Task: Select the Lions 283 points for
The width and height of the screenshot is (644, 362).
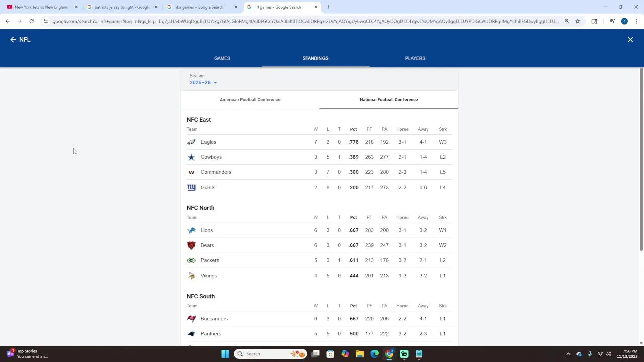Action: click(x=369, y=230)
